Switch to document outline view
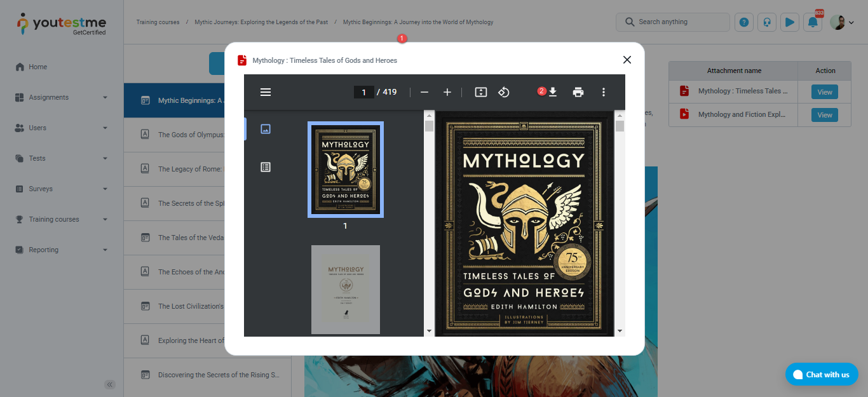The width and height of the screenshot is (868, 397). coord(266,167)
